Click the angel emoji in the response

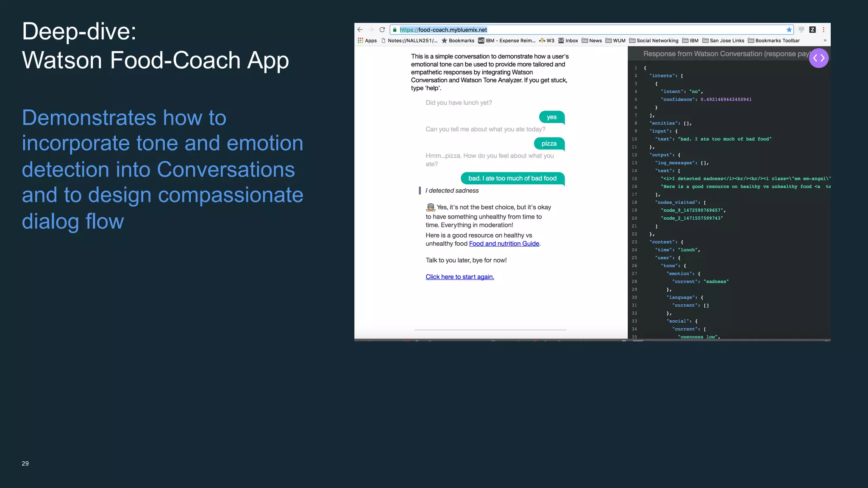(x=431, y=207)
